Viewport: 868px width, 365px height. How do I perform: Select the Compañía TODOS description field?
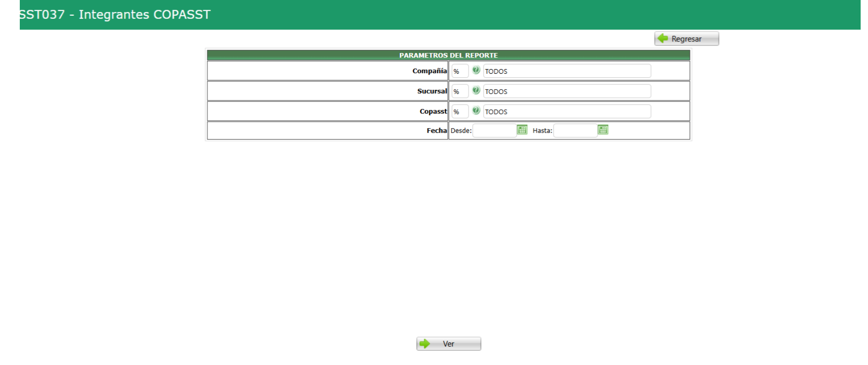coord(567,71)
